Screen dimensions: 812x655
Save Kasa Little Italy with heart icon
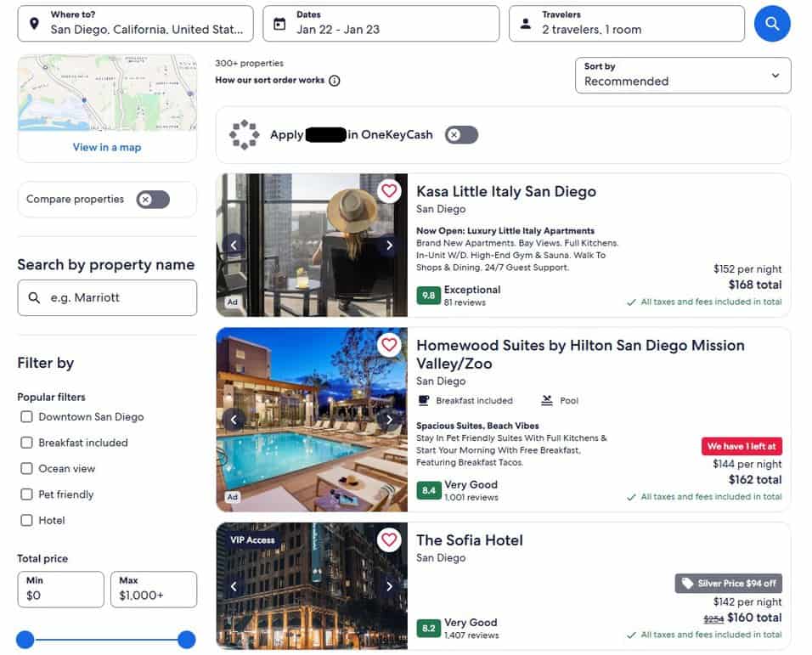click(389, 191)
